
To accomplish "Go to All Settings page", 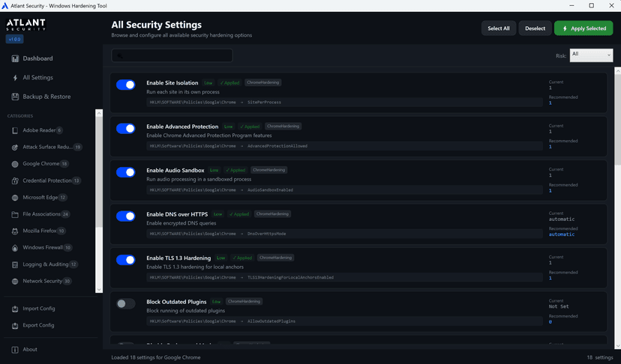I will [x=37, y=78].
